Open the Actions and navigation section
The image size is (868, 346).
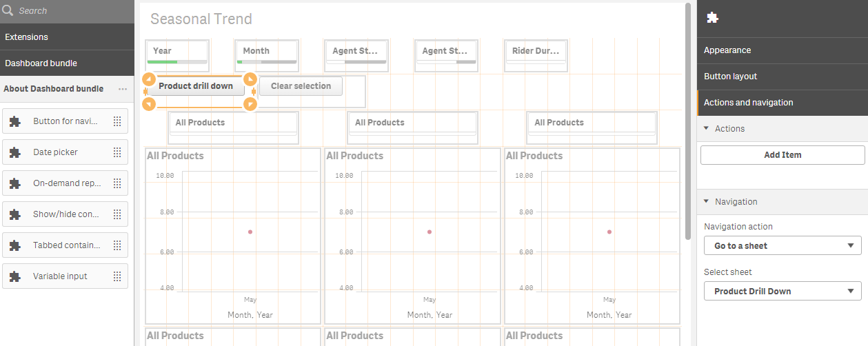click(x=783, y=103)
